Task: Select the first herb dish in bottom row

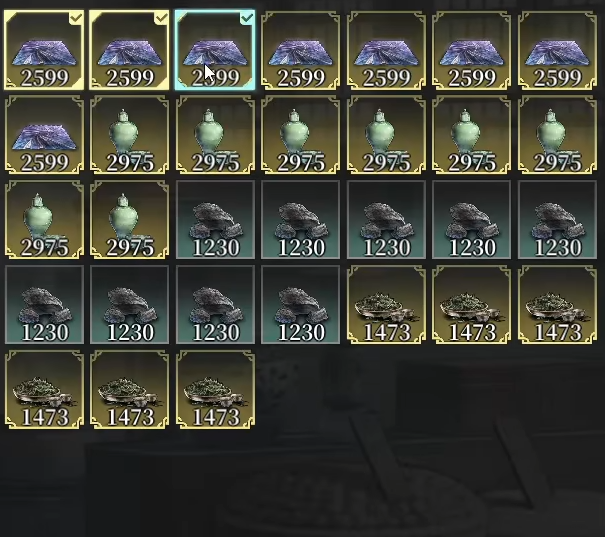Action: (44, 390)
